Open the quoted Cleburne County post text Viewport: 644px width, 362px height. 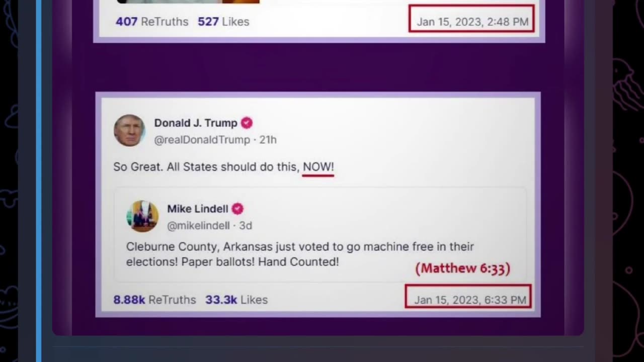pos(300,254)
